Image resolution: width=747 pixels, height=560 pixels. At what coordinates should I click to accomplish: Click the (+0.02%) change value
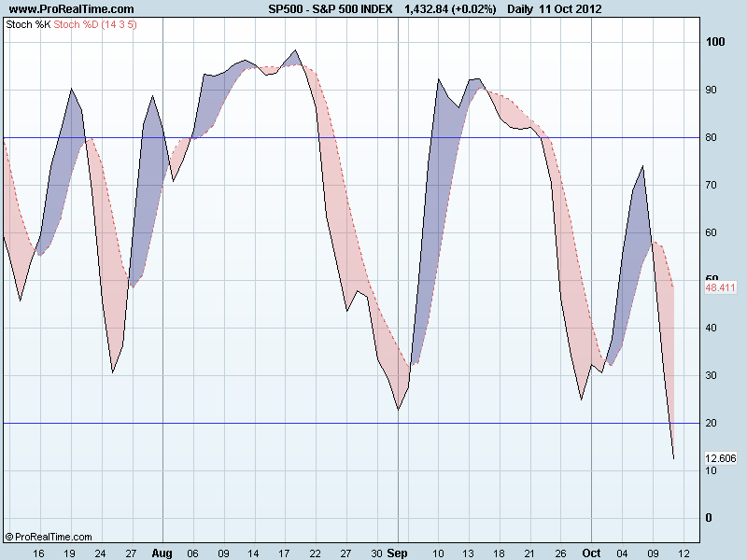(x=474, y=9)
